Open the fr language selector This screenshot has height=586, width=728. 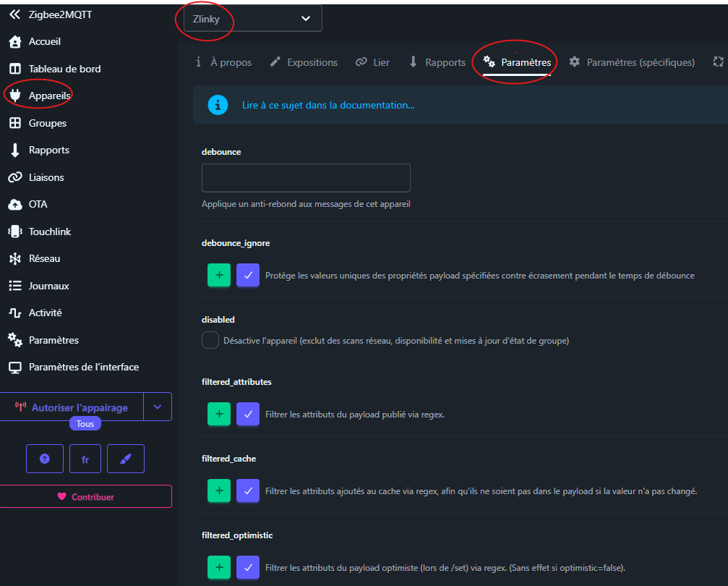pos(85,459)
